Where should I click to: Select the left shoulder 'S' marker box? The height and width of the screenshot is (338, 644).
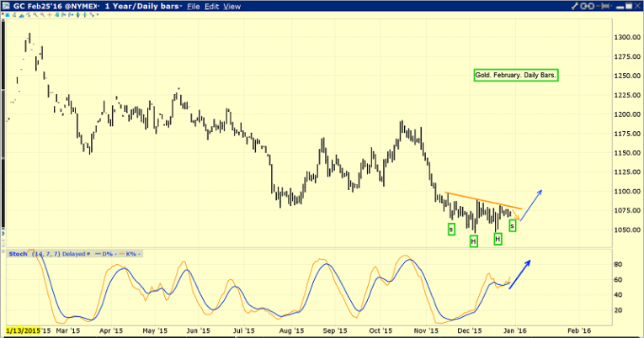451,229
